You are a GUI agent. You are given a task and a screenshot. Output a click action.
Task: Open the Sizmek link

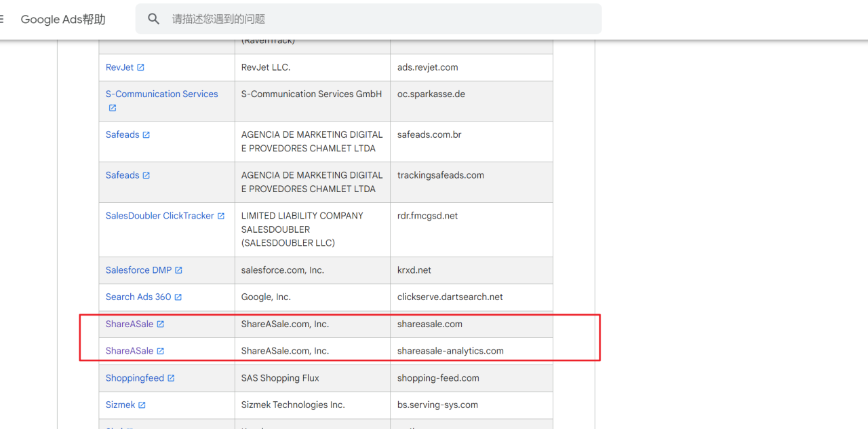pos(120,405)
